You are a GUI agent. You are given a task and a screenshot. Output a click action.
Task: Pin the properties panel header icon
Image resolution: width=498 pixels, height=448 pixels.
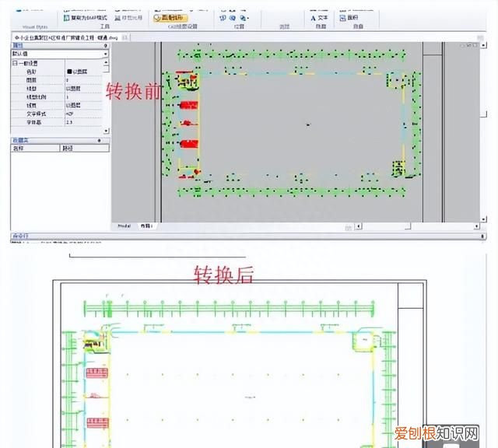click(106, 46)
